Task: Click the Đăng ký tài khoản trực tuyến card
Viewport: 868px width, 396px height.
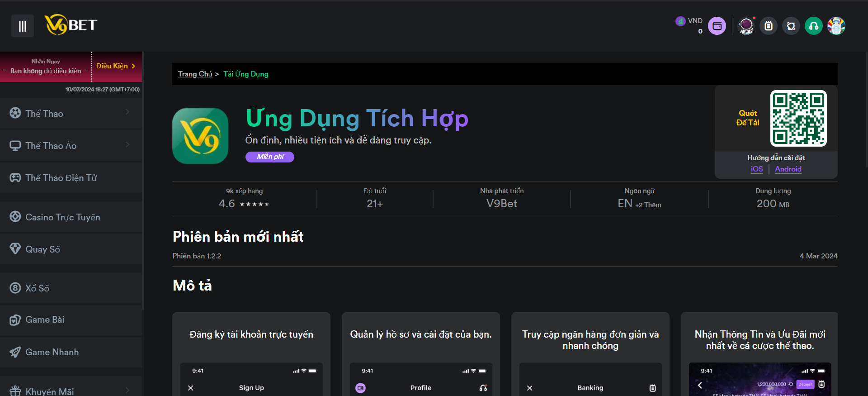Action: (x=251, y=354)
